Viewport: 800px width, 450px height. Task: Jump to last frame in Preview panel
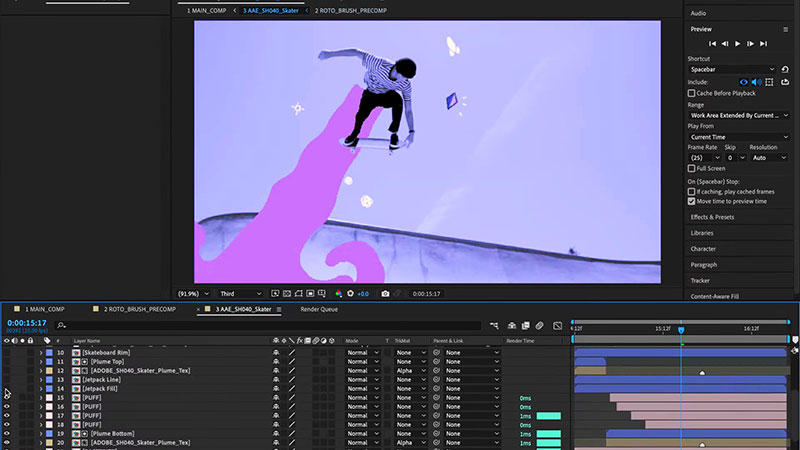coord(763,44)
